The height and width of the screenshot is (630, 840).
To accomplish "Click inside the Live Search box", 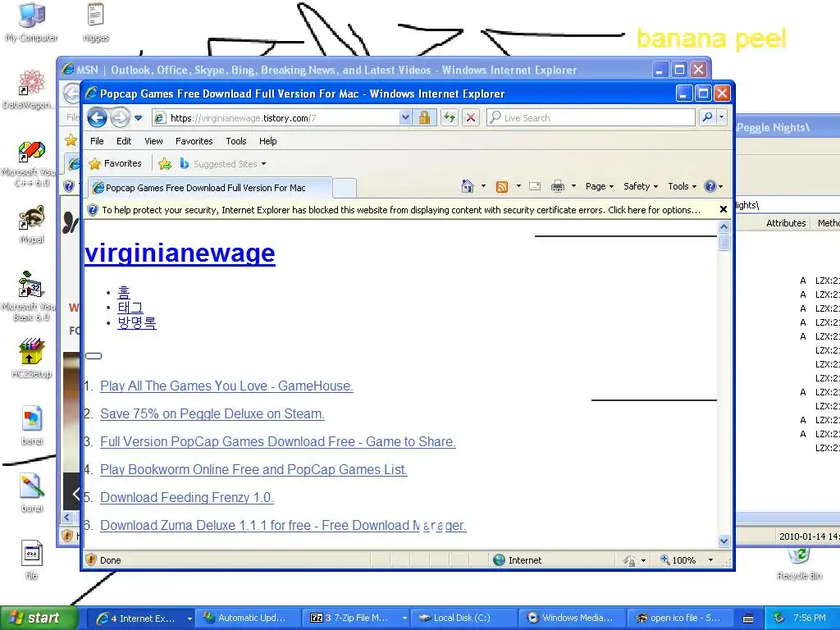I will click(591, 118).
